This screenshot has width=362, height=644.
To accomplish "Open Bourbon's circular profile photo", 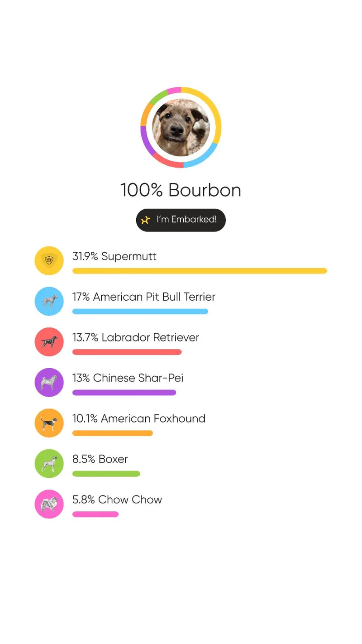I will point(181,128).
